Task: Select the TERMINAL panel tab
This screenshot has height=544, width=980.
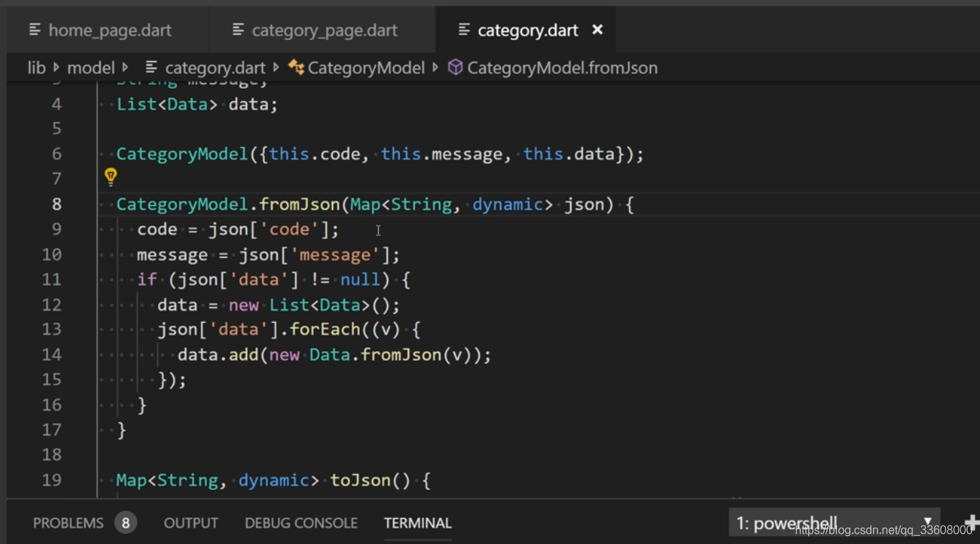Action: 418,523
